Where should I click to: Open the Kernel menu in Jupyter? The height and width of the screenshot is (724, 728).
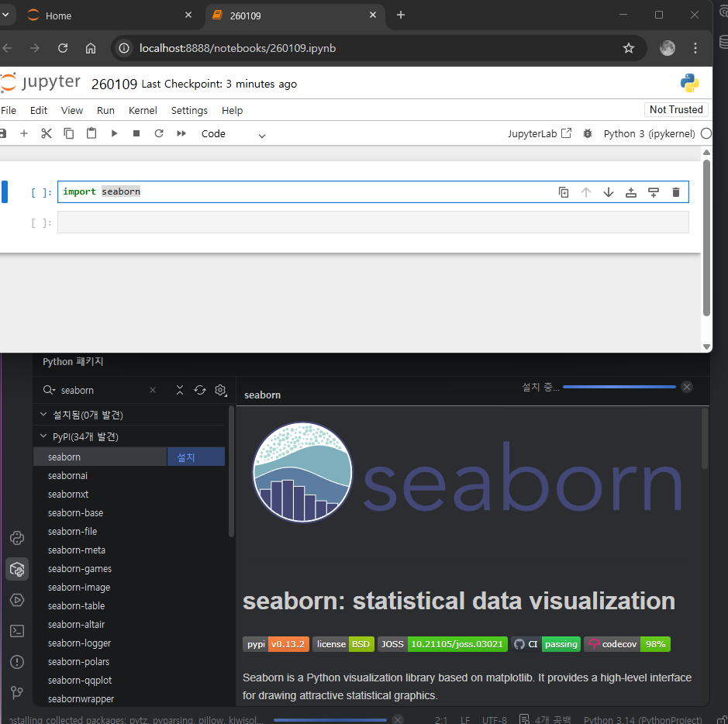pos(143,110)
